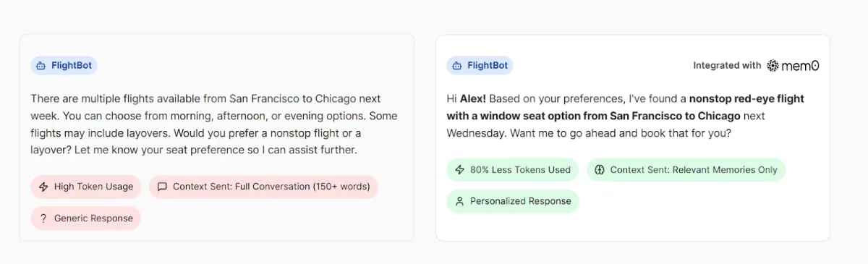Click the robot icon in right FlightBot badge
868x264 pixels.
point(456,65)
